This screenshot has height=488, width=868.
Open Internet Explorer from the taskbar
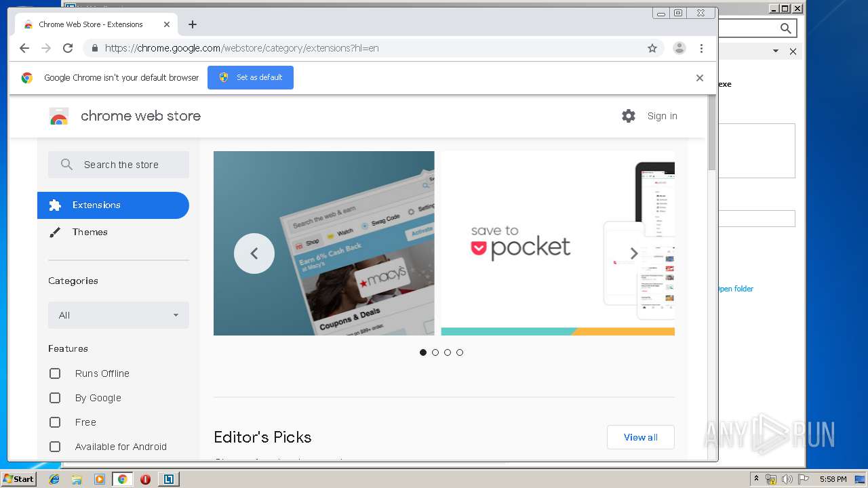(54, 479)
